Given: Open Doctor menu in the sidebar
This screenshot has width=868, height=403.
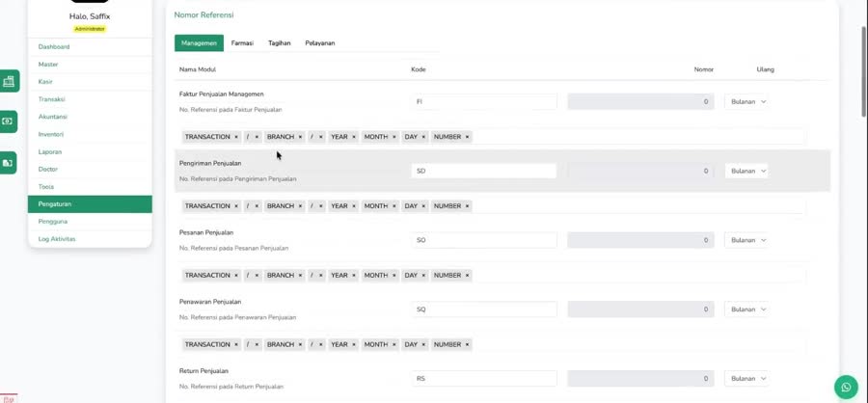Looking at the screenshot, I should (90, 170).
